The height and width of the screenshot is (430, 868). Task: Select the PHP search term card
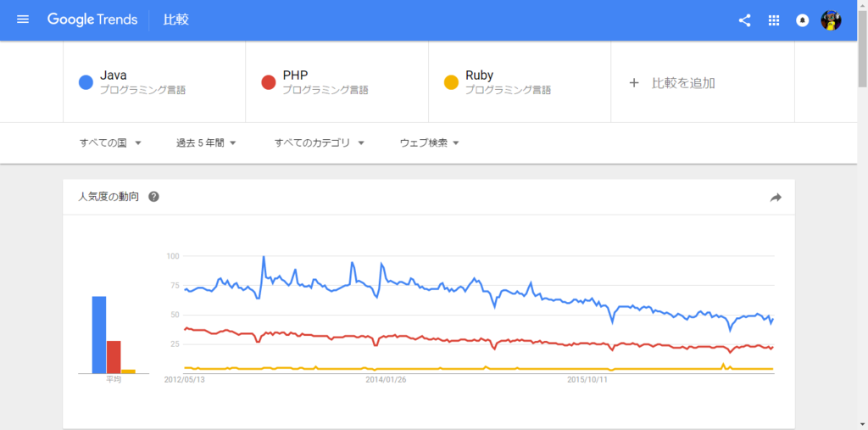[x=337, y=82]
